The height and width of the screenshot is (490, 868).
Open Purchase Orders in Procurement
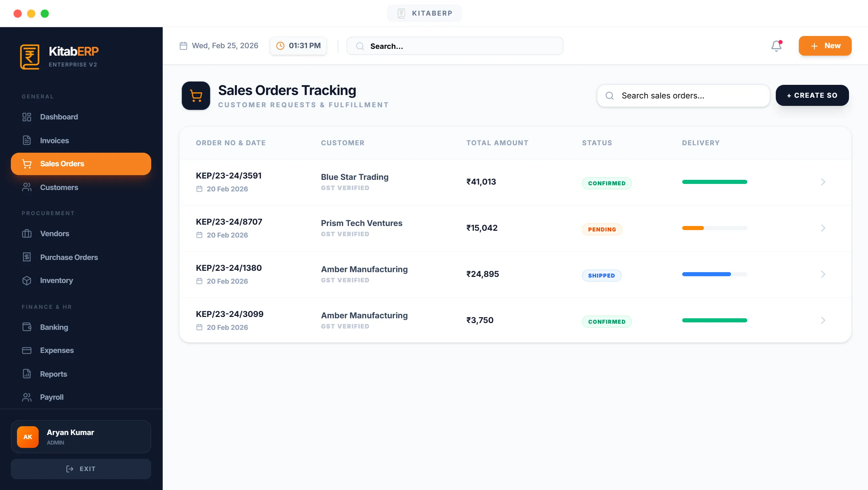click(69, 257)
